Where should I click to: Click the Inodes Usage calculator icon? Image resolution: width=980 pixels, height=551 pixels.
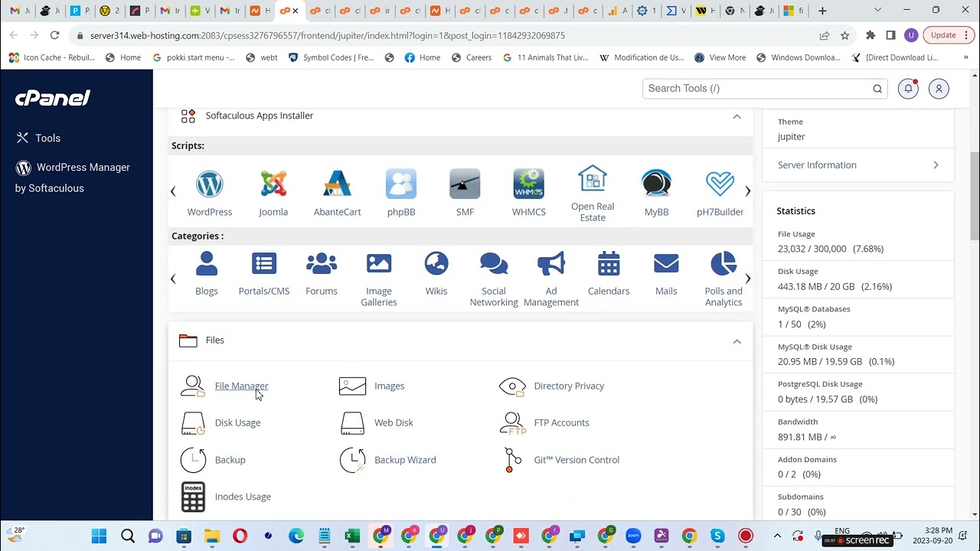click(193, 497)
